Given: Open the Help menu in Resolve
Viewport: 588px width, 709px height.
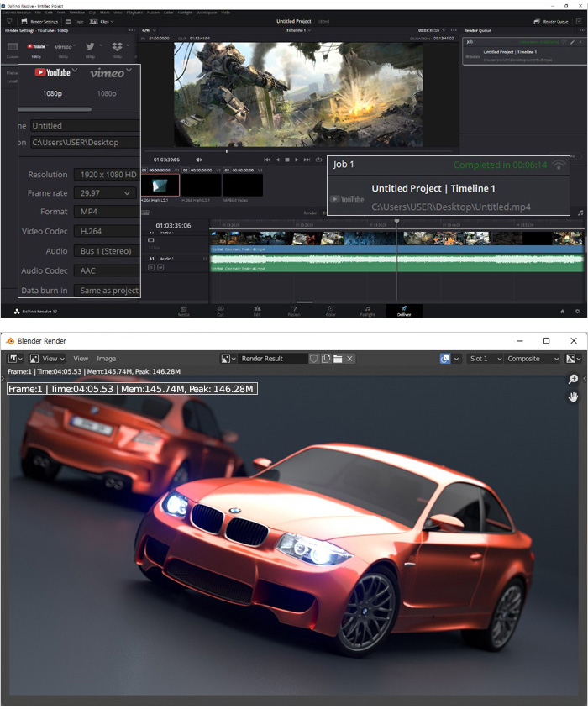Looking at the screenshot, I should tap(225, 13).
